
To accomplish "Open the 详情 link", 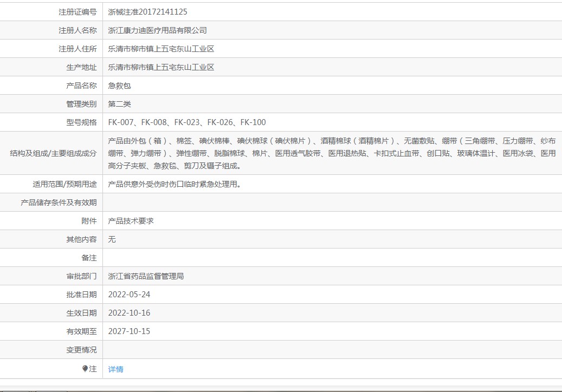I will click(x=115, y=369).
